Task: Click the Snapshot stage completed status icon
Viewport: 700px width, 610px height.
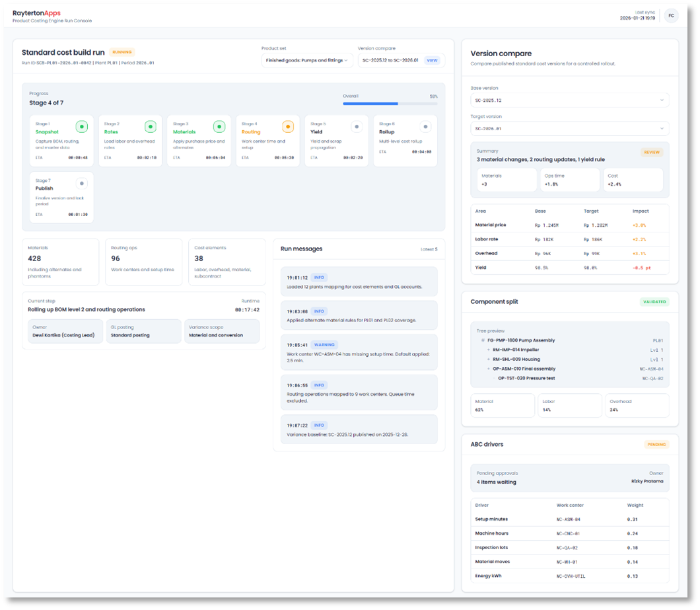Action: (83, 126)
